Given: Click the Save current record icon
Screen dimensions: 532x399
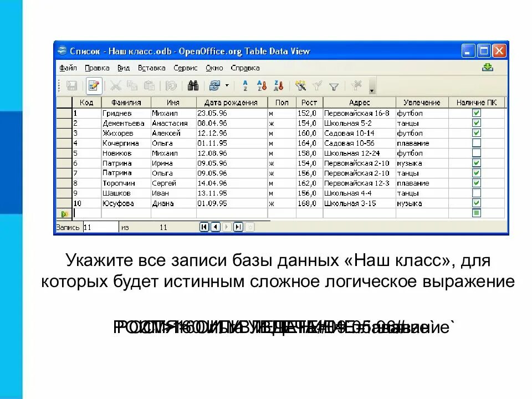Looking at the screenshot, I should (x=71, y=86).
